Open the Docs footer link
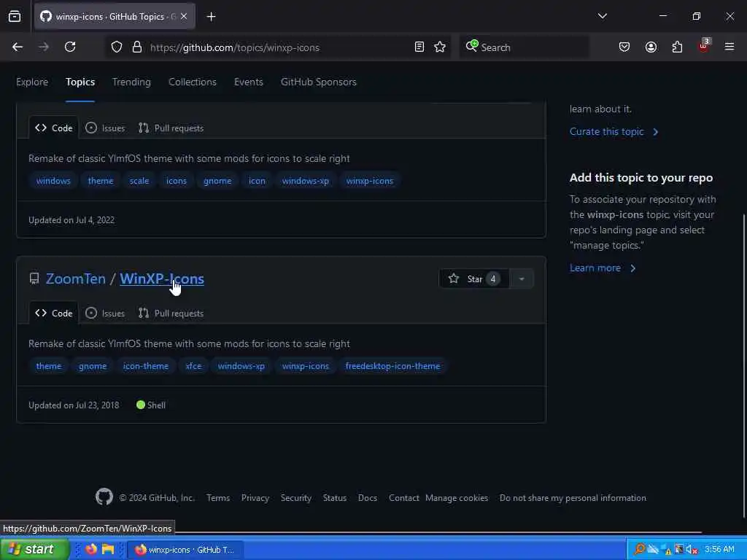This screenshot has height=560, width=747. [368, 498]
